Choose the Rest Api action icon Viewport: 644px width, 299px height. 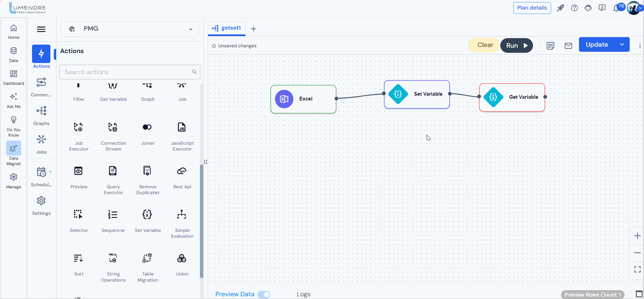(182, 171)
